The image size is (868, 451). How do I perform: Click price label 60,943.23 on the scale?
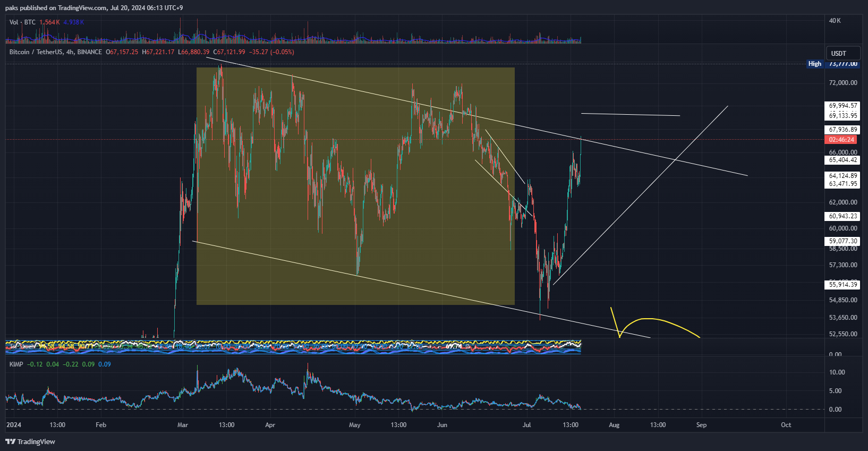tap(843, 216)
